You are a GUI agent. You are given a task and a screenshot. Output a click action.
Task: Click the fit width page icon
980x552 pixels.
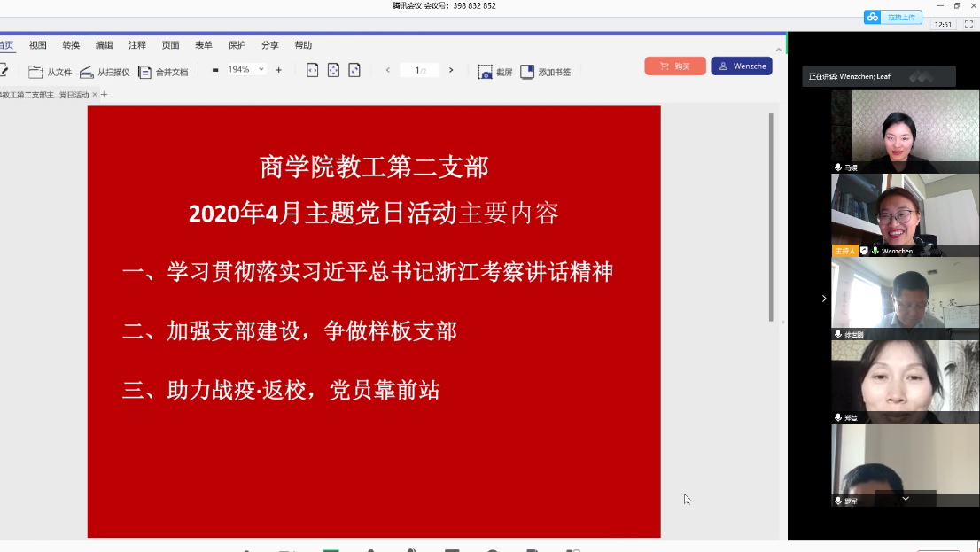[x=312, y=70]
